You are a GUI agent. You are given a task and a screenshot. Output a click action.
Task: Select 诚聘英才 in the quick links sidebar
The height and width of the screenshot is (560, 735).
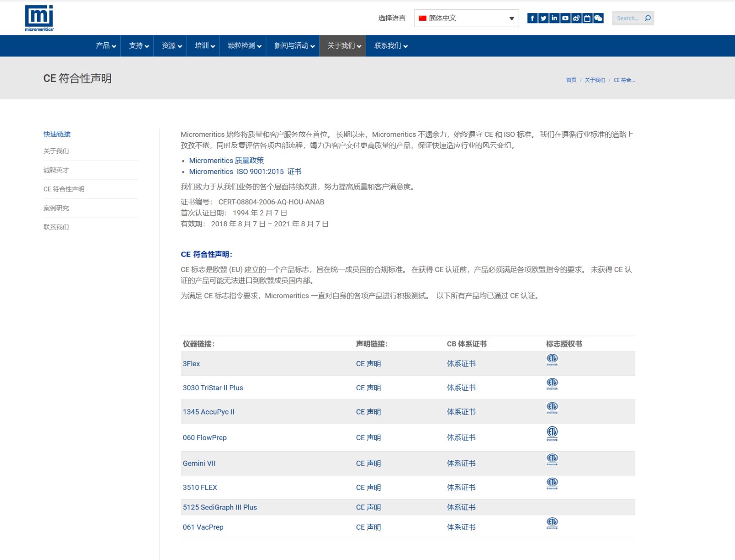click(x=56, y=170)
